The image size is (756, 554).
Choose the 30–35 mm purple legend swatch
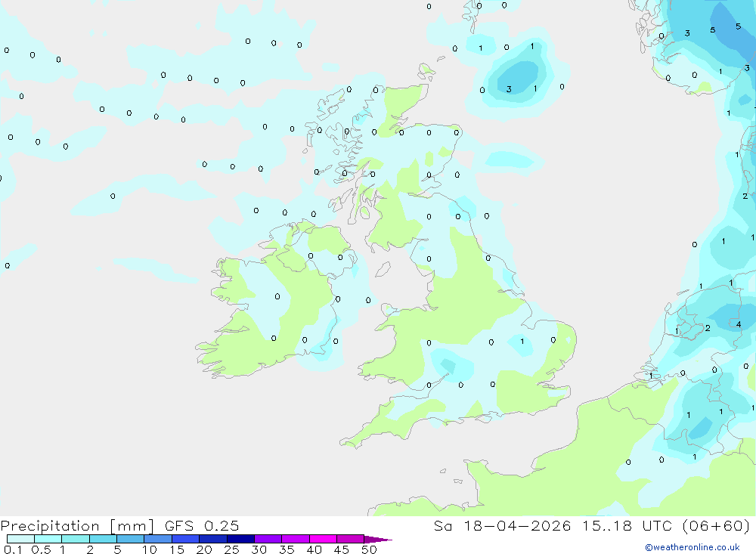(268, 539)
